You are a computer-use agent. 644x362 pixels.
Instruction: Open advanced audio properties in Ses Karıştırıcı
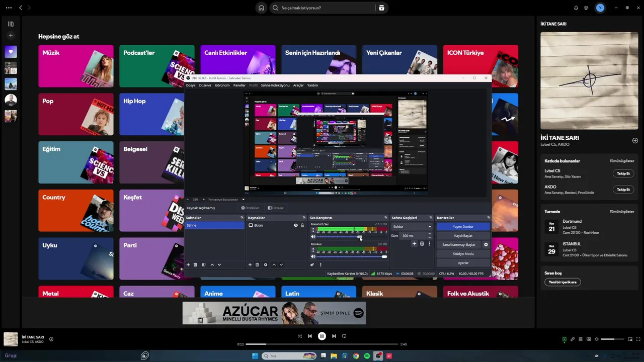coord(312,264)
